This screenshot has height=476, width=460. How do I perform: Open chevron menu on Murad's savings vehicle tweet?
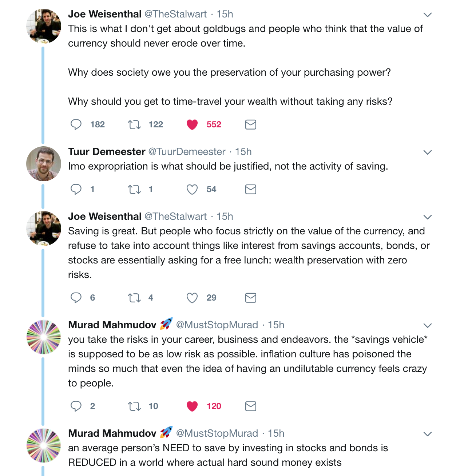428,326
